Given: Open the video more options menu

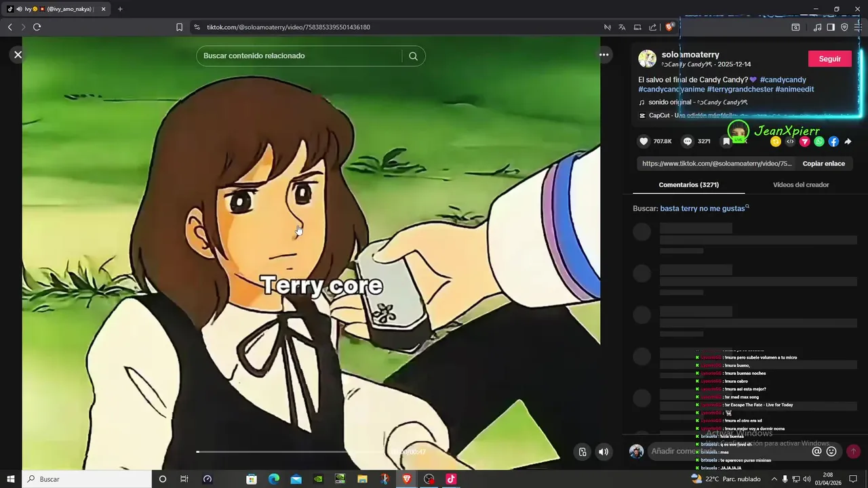Looking at the screenshot, I should (604, 55).
